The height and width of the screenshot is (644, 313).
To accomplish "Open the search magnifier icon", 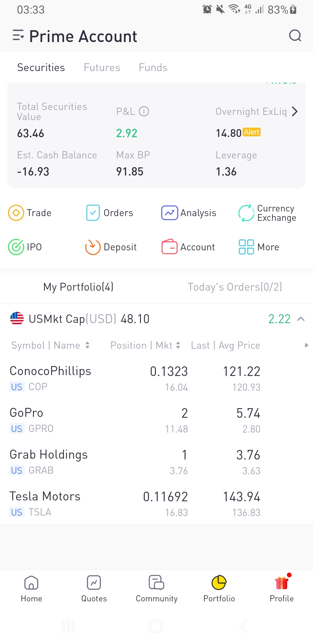I will (295, 36).
